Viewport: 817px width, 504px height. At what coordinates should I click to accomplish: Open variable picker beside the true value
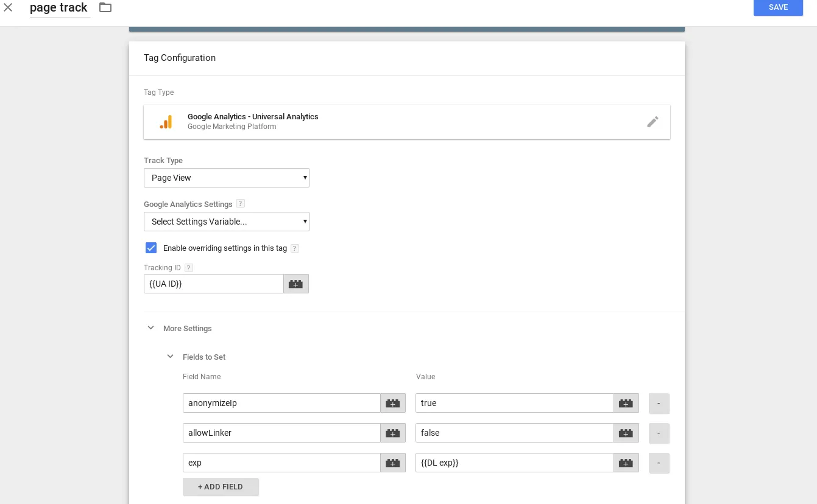(x=626, y=403)
